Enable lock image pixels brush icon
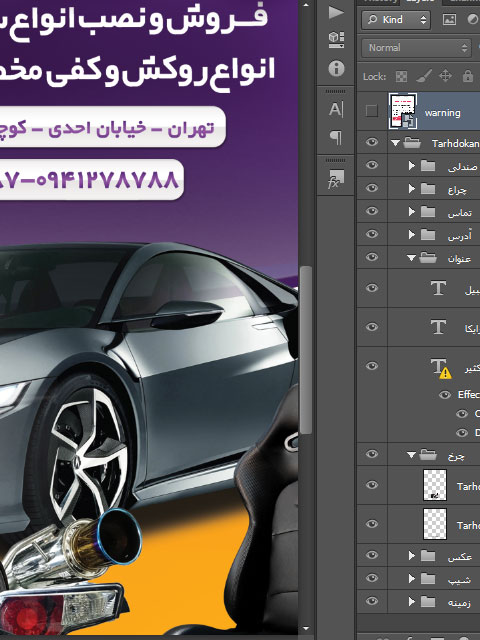The image size is (480, 640). point(424,76)
